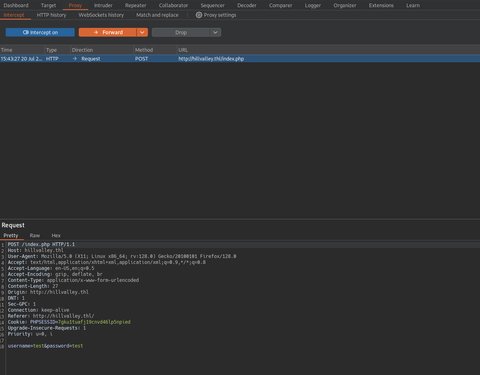Click the Content-Length header line
480x375 pixels.
[33, 286]
